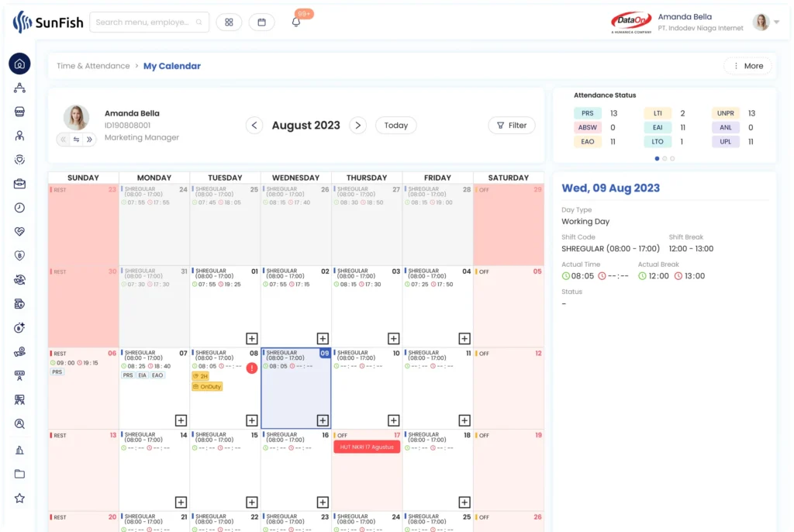794x532 pixels.
Task: Select the clock icon in the left sidebar
Action: tap(19, 208)
